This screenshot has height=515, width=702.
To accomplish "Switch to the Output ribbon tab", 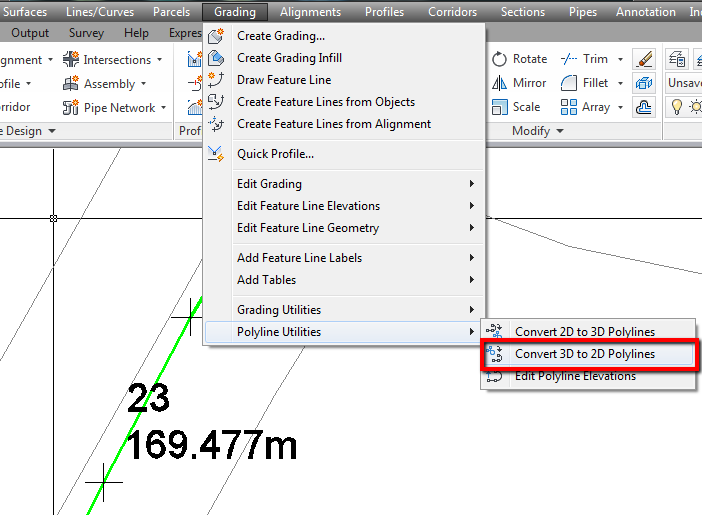I will coord(30,33).
